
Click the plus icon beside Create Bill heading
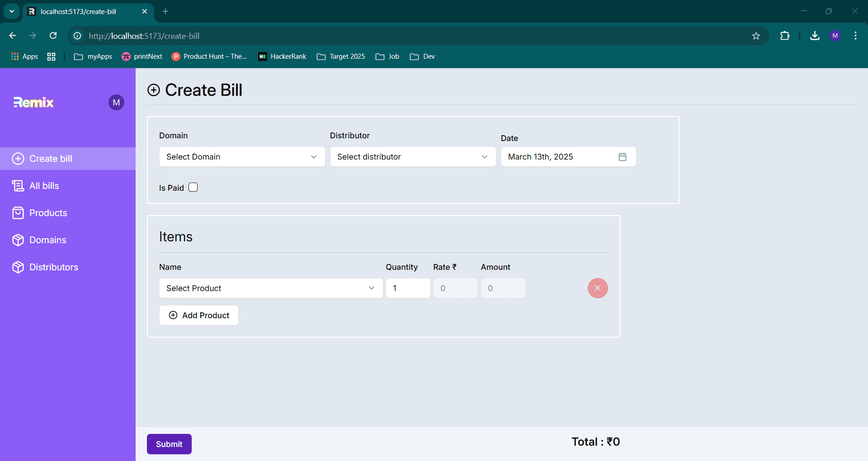[154, 90]
